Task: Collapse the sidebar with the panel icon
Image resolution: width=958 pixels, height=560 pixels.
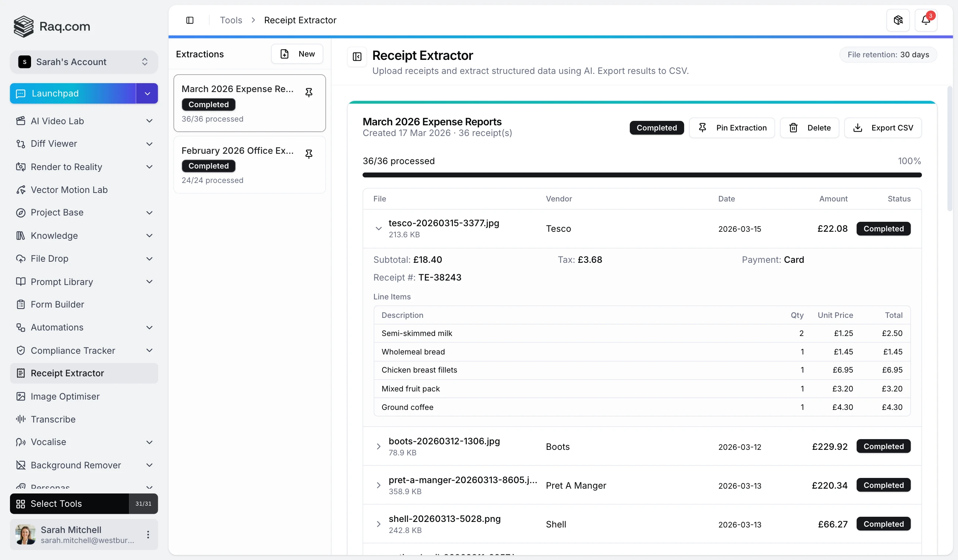Action: click(190, 20)
